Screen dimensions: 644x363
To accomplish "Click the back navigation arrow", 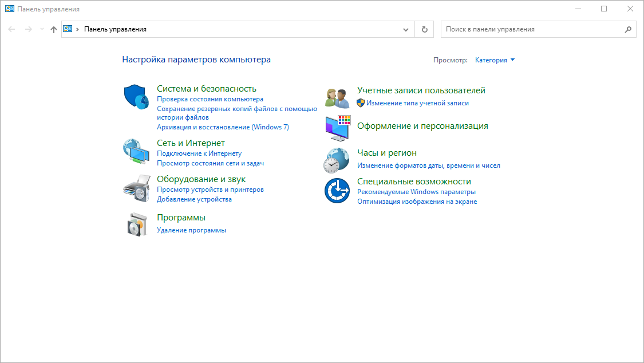I will [x=11, y=29].
